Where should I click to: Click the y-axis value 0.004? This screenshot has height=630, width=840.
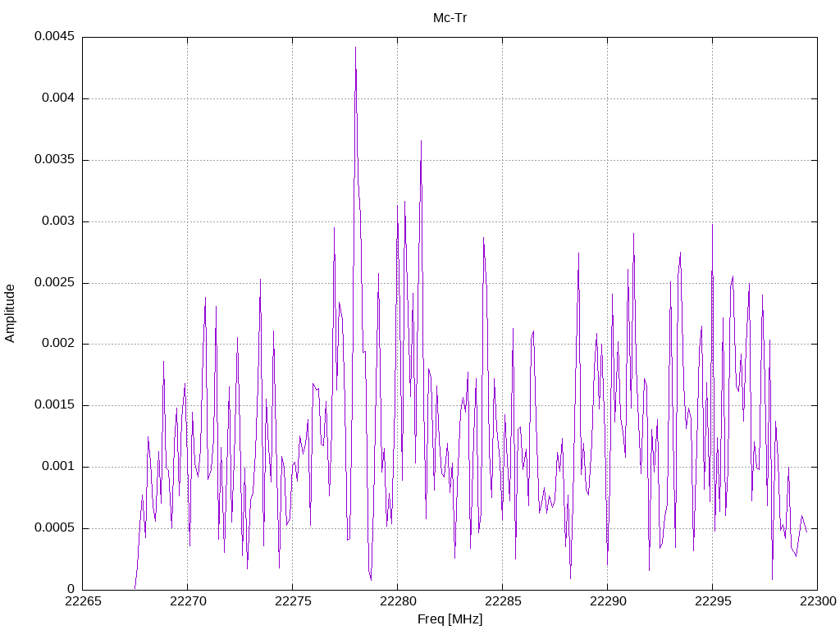point(58,98)
